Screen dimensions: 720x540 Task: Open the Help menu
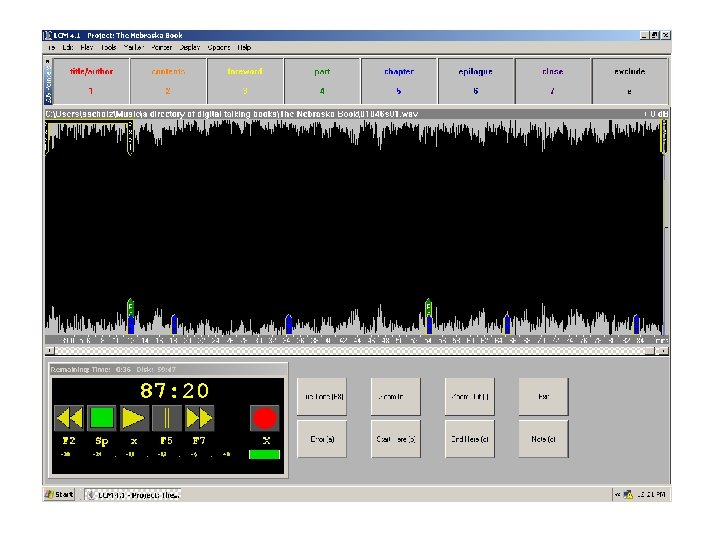coord(244,47)
